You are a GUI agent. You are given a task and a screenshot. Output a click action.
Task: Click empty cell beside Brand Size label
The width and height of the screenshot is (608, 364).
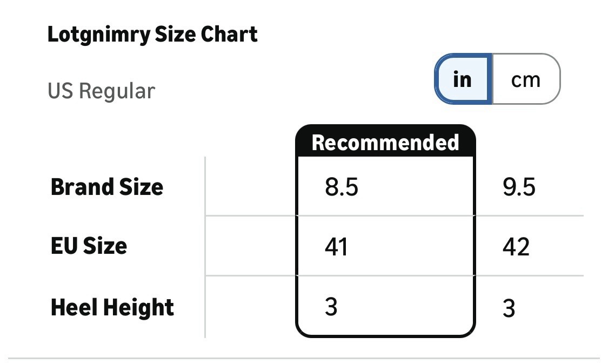(250, 187)
